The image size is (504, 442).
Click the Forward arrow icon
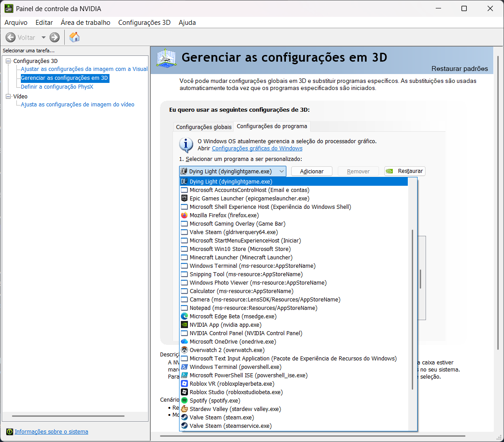[x=55, y=37]
